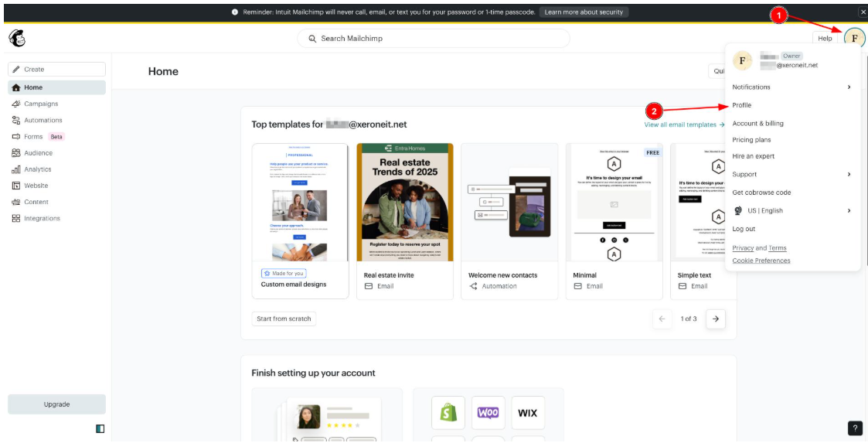Open the Terms link
This screenshot has height=443, width=868.
click(778, 248)
